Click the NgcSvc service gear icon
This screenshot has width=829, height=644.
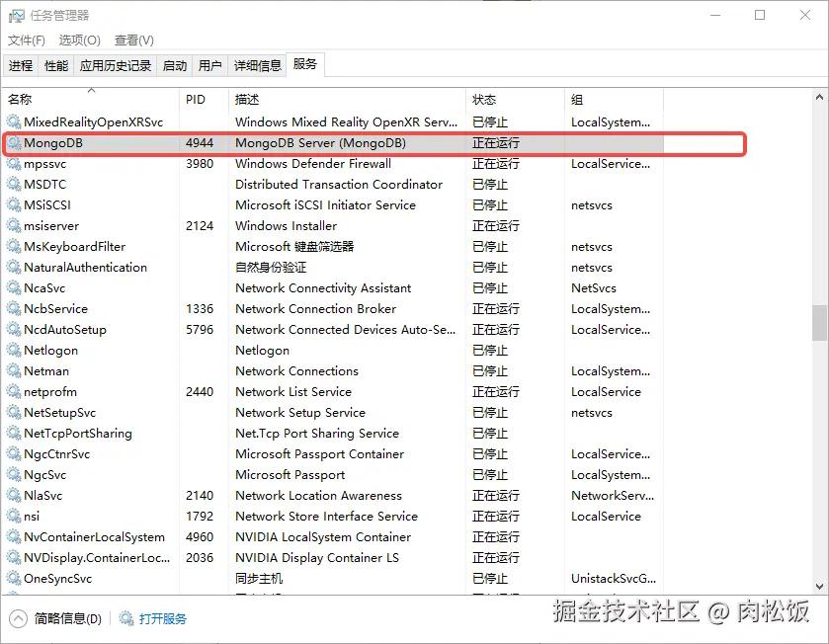pyautogui.click(x=14, y=475)
